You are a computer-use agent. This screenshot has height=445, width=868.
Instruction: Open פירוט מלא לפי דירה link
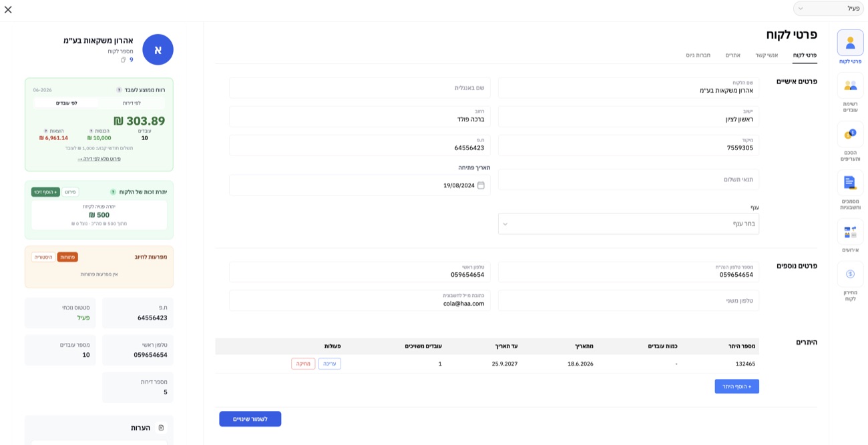(99, 159)
